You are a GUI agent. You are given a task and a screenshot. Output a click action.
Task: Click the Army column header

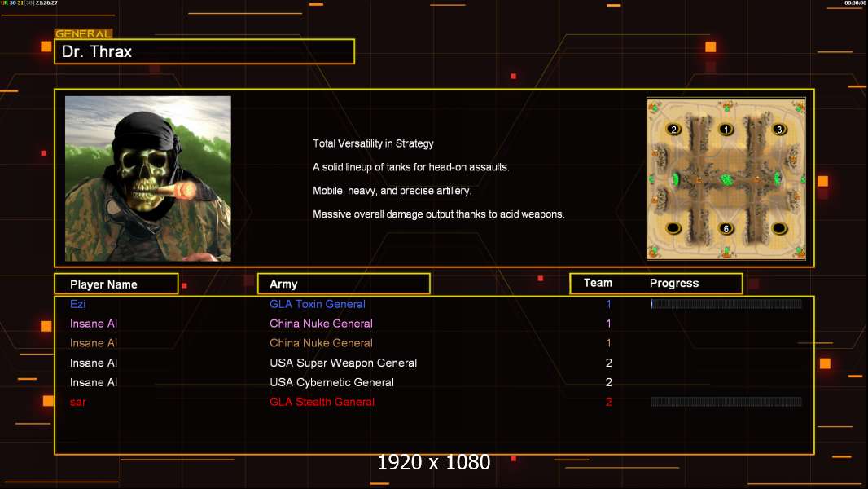tap(344, 284)
